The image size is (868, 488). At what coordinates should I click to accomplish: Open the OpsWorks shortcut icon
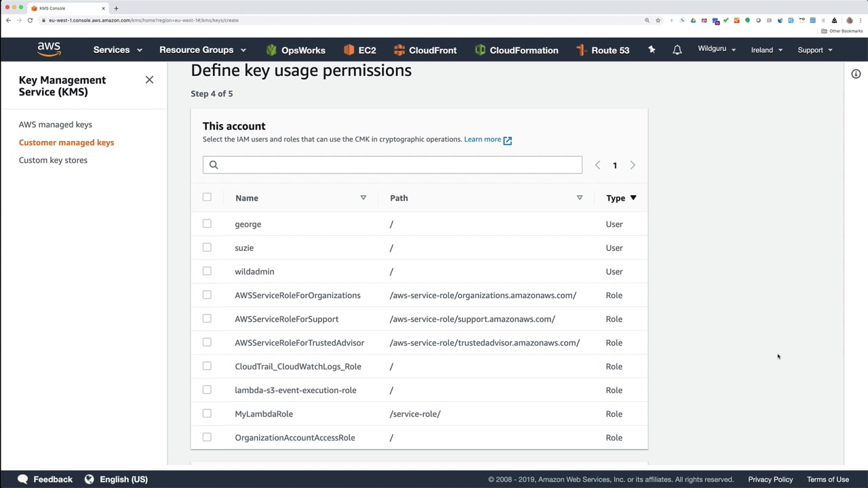(x=272, y=50)
